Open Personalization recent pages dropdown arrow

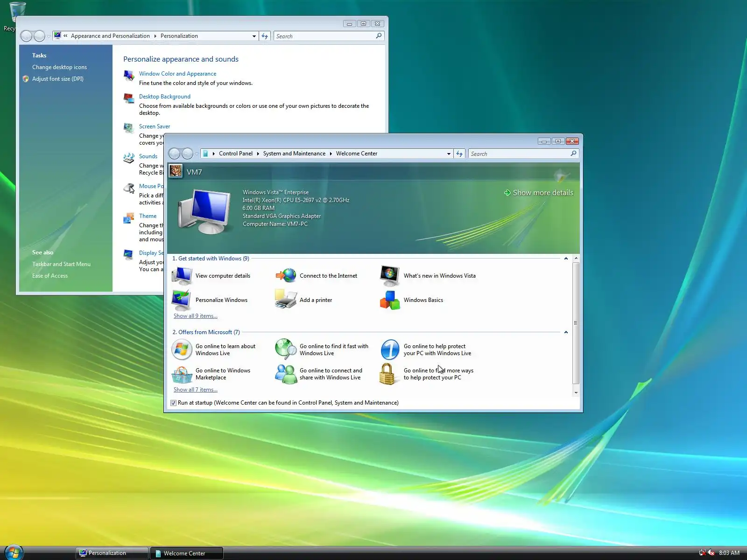pyautogui.click(x=49, y=36)
